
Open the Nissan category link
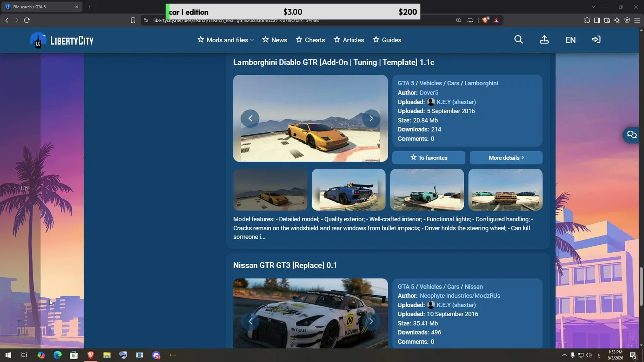click(474, 287)
